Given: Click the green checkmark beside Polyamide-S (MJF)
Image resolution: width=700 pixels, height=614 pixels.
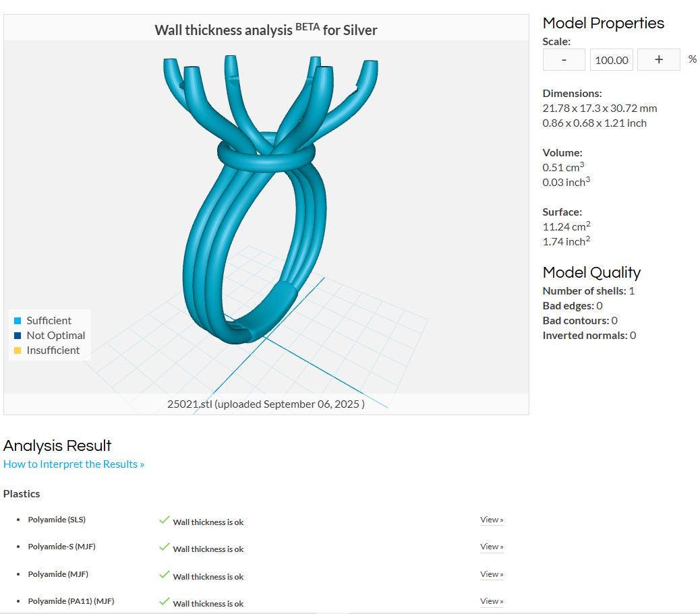Looking at the screenshot, I should pos(165,547).
